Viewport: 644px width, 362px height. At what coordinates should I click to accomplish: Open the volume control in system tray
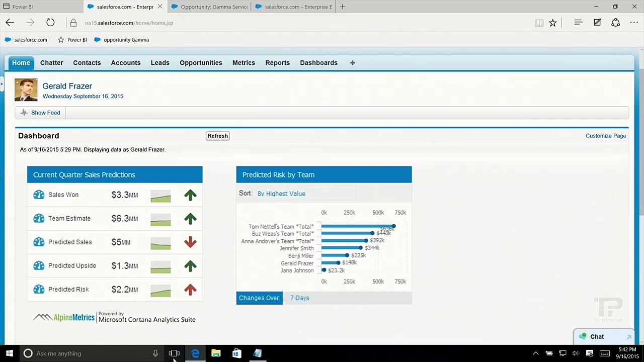tap(576, 353)
